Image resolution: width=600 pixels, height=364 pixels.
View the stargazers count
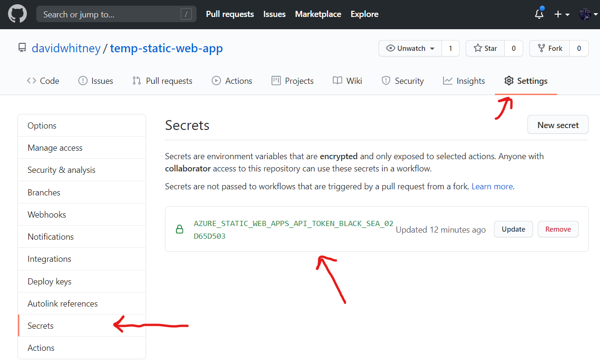pyautogui.click(x=514, y=48)
